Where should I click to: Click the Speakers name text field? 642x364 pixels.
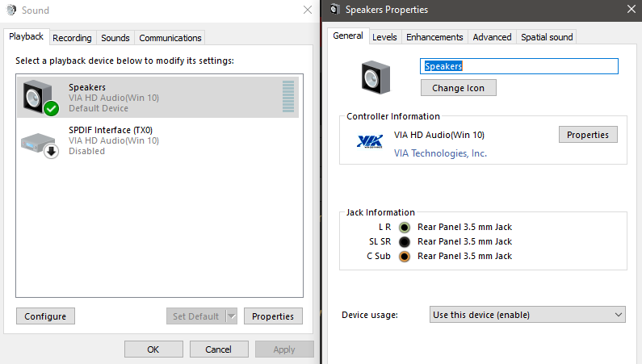tap(518, 66)
